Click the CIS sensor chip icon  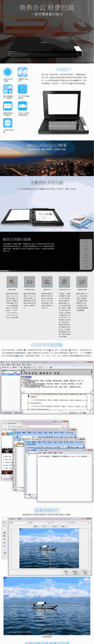pos(8,123)
